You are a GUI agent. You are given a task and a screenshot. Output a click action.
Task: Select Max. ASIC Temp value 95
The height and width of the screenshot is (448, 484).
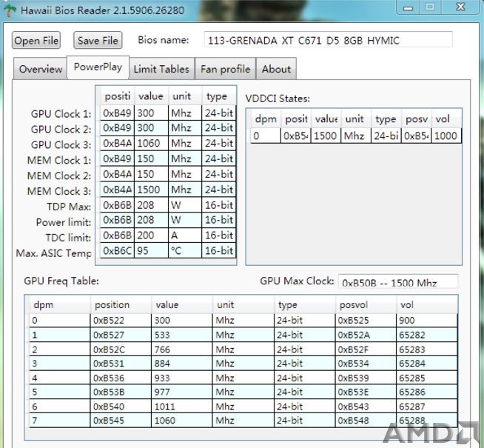(x=151, y=250)
